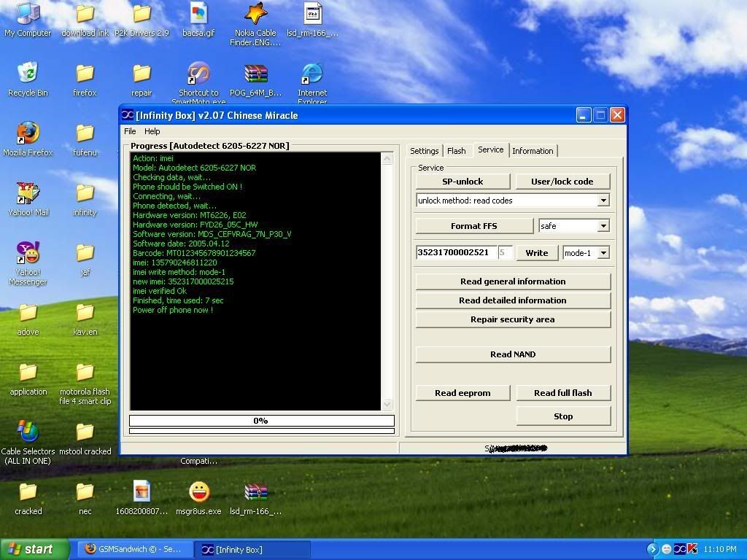
Task: Open the Nokia Cable Finder icon
Action: coord(255,15)
